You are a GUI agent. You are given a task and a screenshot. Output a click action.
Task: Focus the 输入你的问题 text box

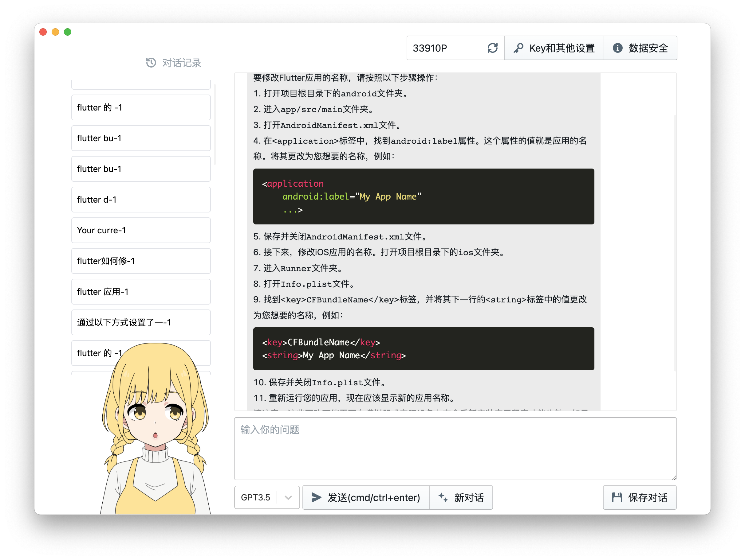point(455,449)
